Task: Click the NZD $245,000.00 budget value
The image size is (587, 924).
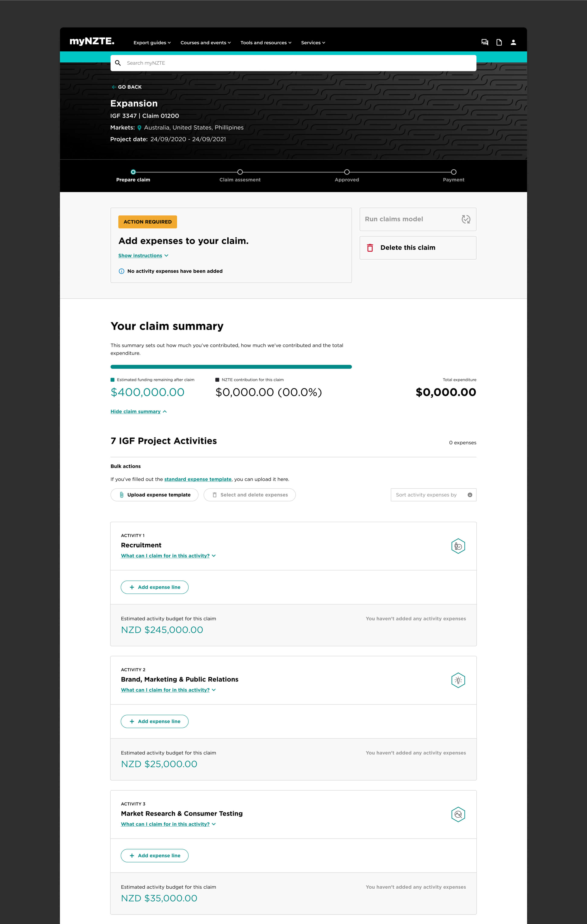Action: pos(162,630)
